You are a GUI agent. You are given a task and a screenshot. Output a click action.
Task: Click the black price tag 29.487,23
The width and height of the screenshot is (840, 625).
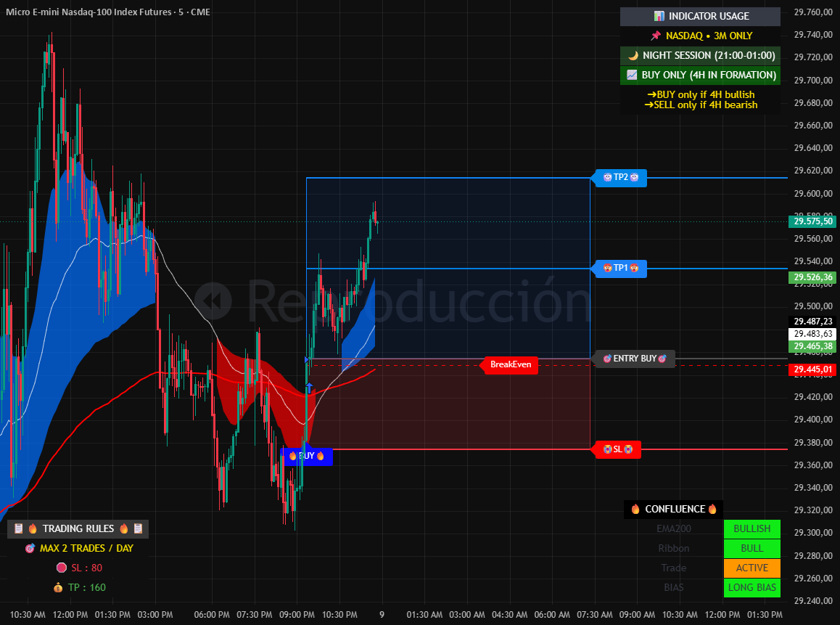[812, 321]
